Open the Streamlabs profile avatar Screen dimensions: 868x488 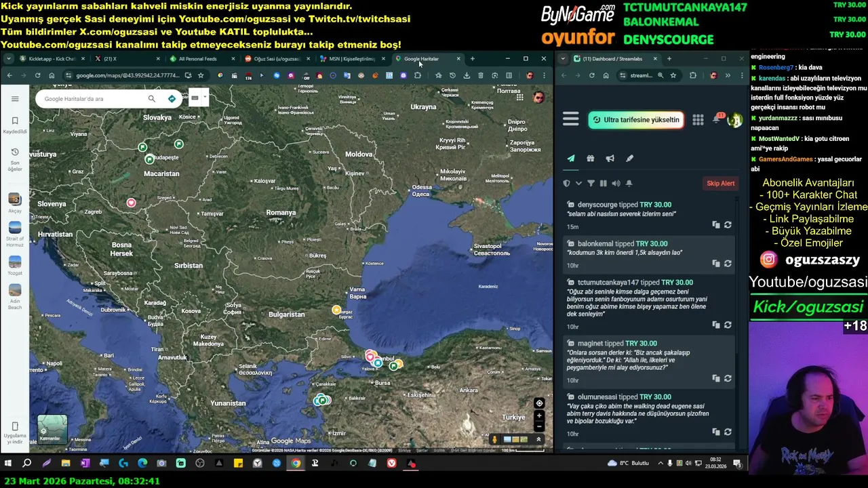(x=734, y=120)
